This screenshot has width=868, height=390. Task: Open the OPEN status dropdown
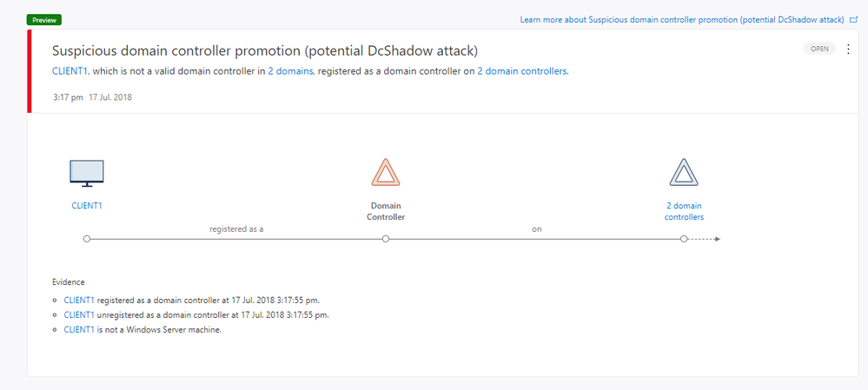819,50
